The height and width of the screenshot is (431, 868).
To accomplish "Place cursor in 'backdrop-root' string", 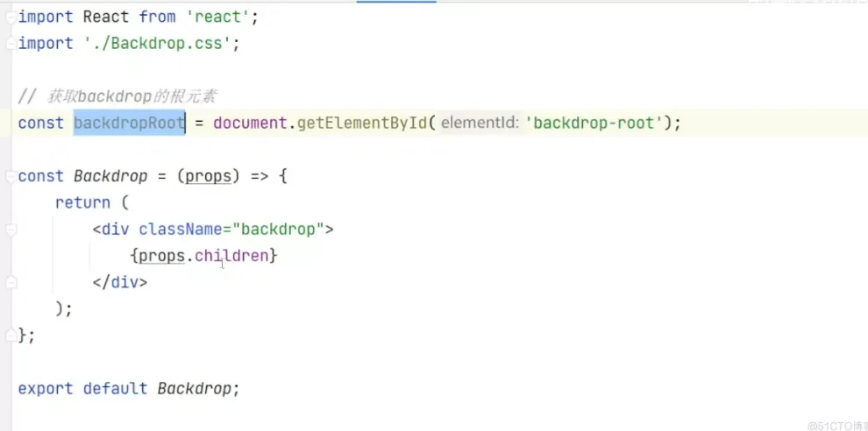I will tap(594, 124).
